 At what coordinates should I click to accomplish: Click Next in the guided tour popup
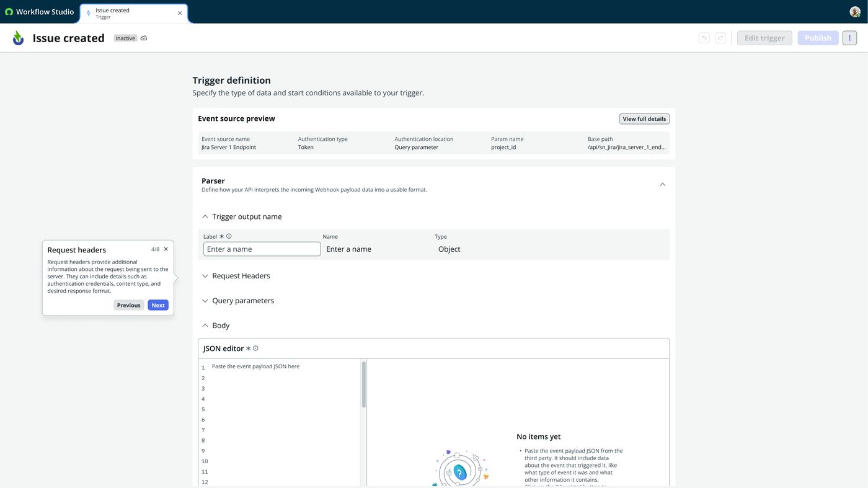click(x=158, y=305)
